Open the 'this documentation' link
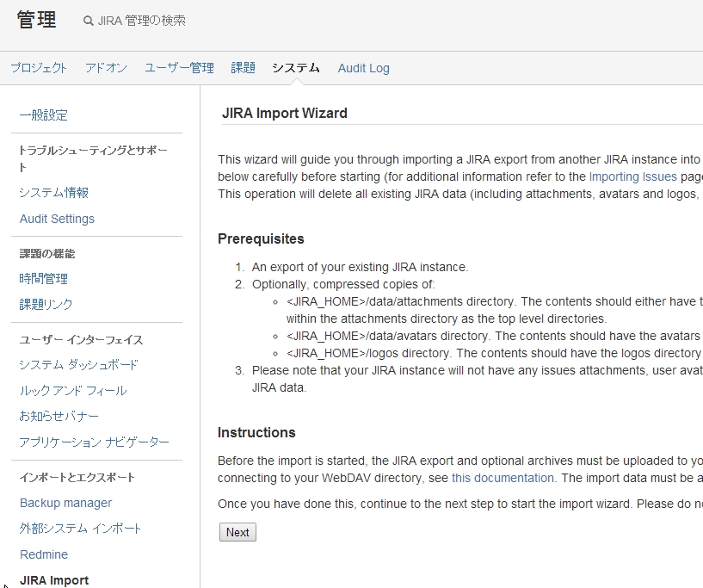This screenshot has width=703, height=588. point(503,478)
